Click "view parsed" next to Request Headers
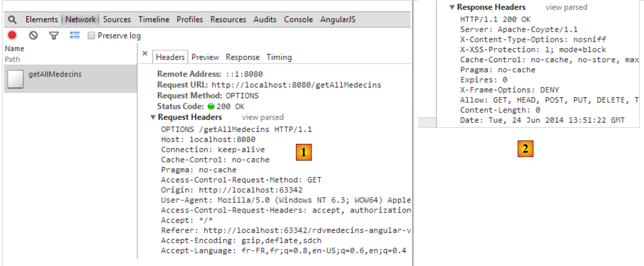Screen dimensions: 644x266 pos(263,117)
